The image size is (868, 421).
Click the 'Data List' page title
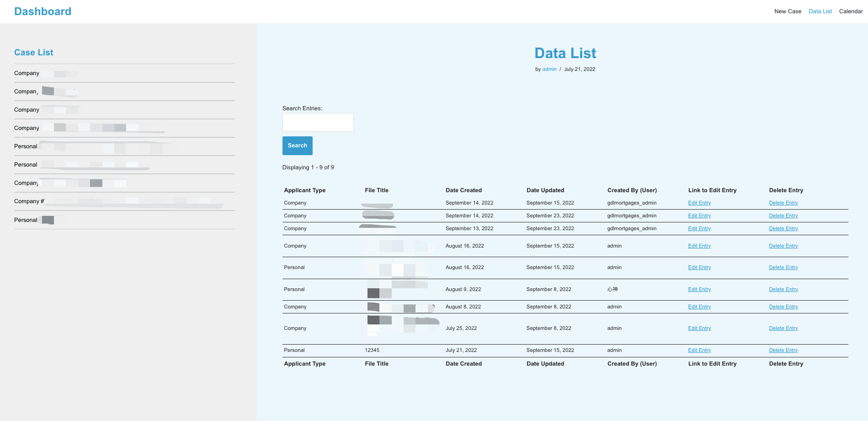(565, 53)
